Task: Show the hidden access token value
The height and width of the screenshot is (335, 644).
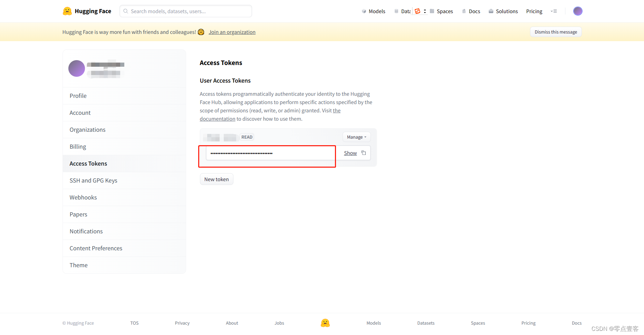Action: pyautogui.click(x=350, y=152)
